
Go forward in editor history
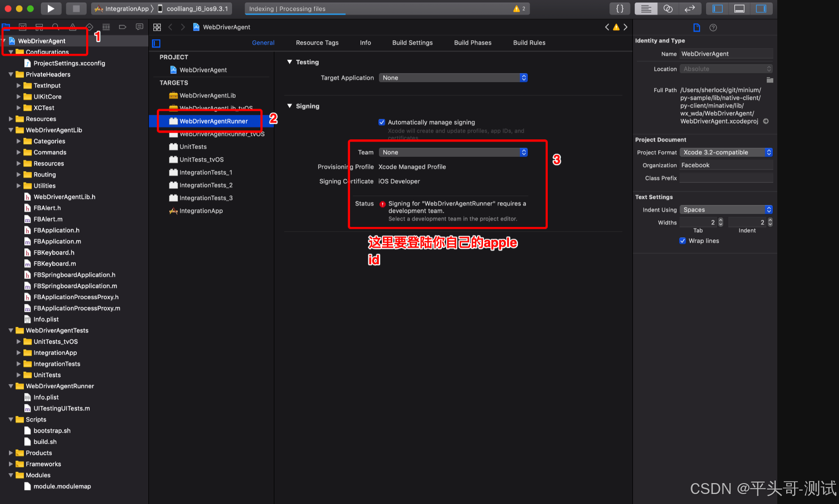[x=183, y=27]
